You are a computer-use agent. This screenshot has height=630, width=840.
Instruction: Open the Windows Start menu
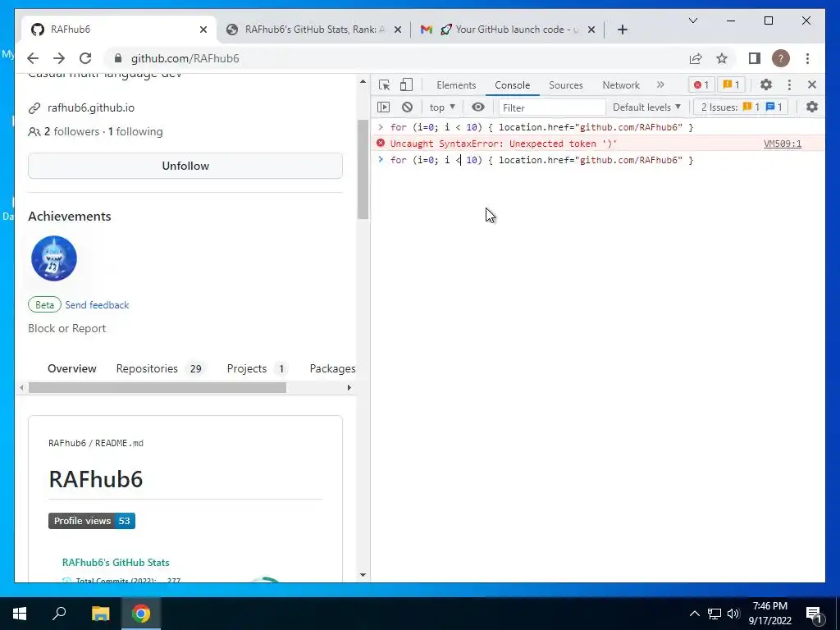pos(20,614)
